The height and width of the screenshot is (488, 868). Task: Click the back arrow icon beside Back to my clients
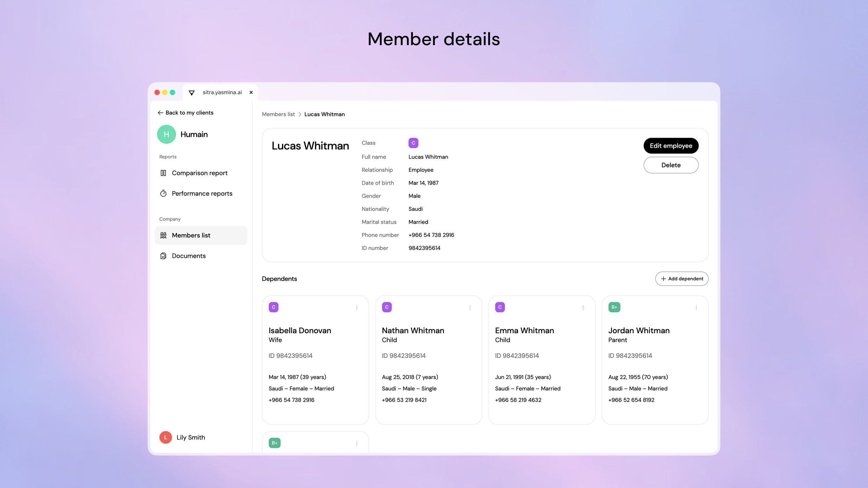pyautogui.click(x=160, y=113)
